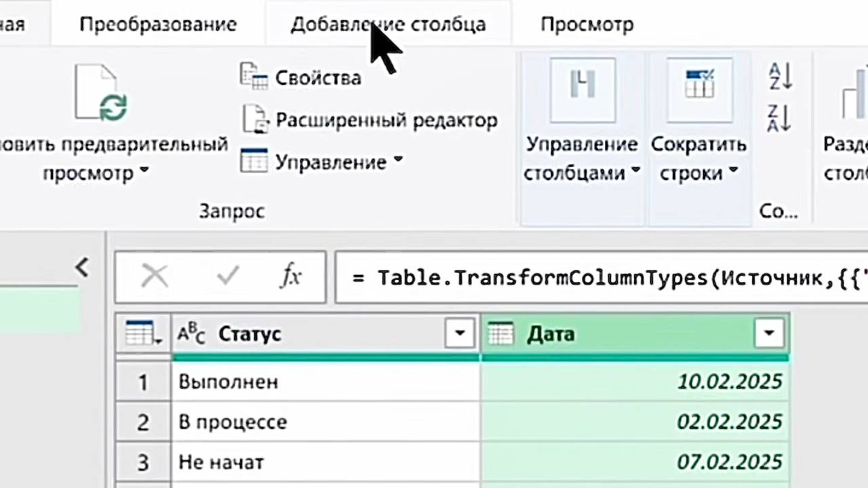
Task: Cancel formula edit with X icon
Action: (155, 276)
